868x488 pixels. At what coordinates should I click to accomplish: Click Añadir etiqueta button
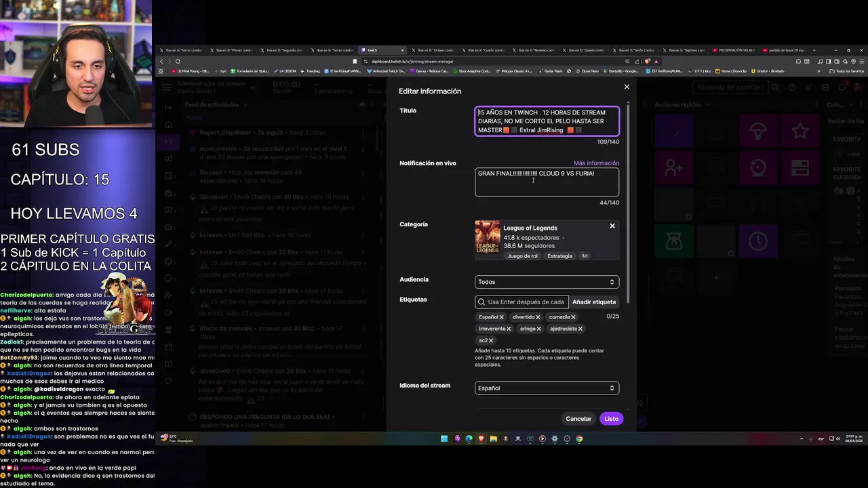pos(594,302)
